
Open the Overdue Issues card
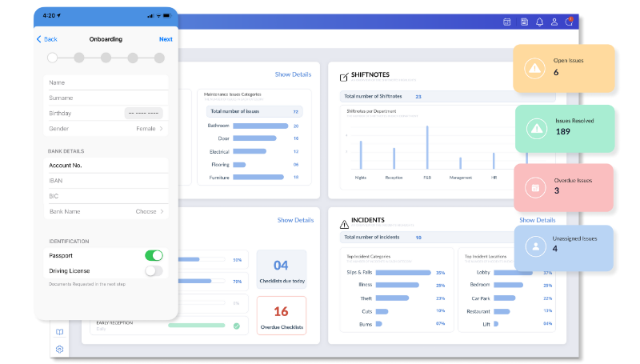pos(564,188)
